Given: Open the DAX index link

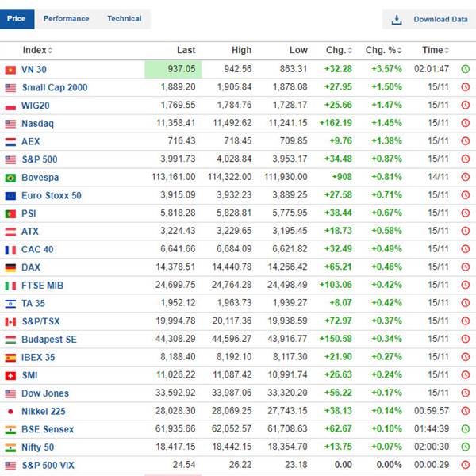Looking at the screenshot, I should (x=31, y=267).
